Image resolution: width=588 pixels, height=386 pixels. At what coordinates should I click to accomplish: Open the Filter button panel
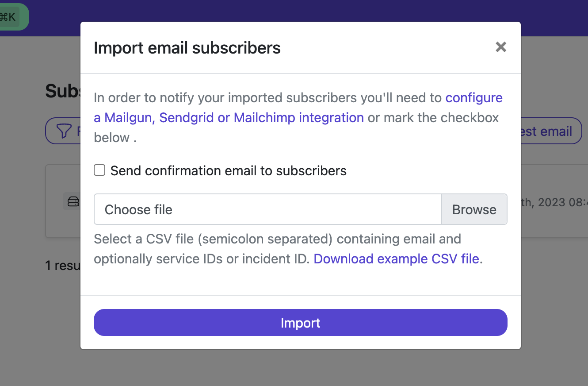[66, 131]
